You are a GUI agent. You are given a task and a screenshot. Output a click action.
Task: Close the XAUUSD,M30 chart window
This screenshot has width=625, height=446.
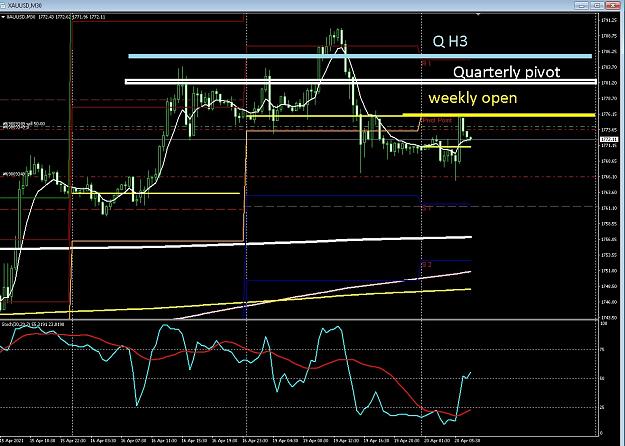[613, 5]
